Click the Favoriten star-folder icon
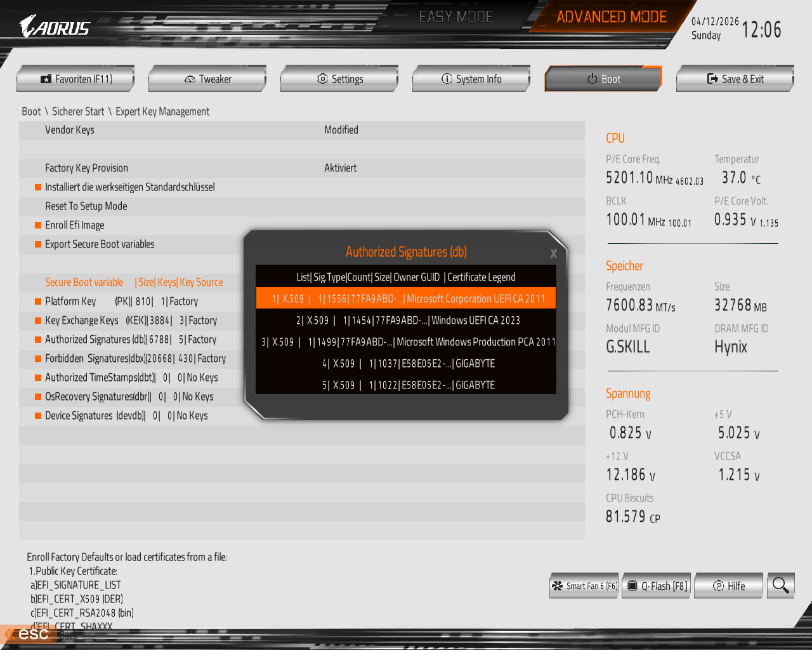Image resolution: width=812 pixels, height=650 pixels. tap(46, 79)
